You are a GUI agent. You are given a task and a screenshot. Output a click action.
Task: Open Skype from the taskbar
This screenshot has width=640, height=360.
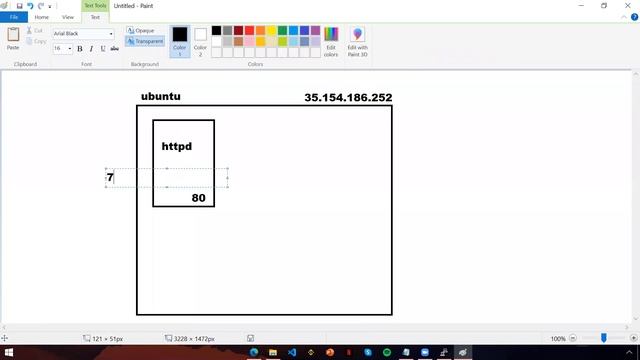point(368,352)
